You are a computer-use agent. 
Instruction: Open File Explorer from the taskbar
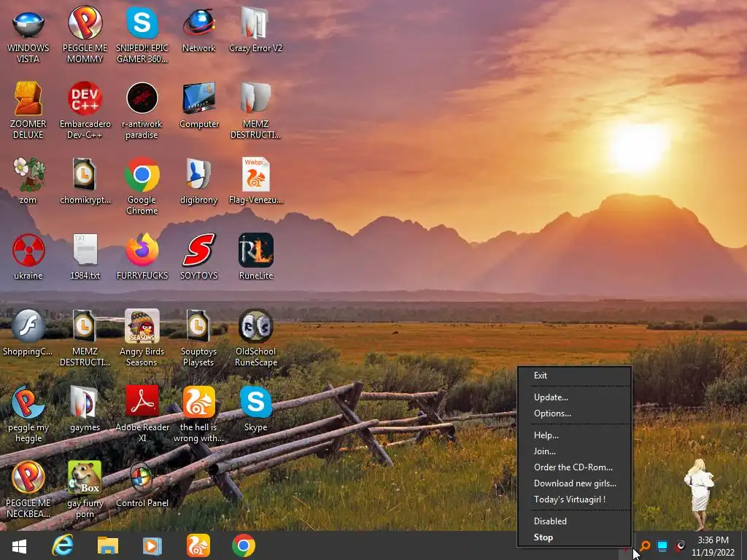(x=108, y=545)
